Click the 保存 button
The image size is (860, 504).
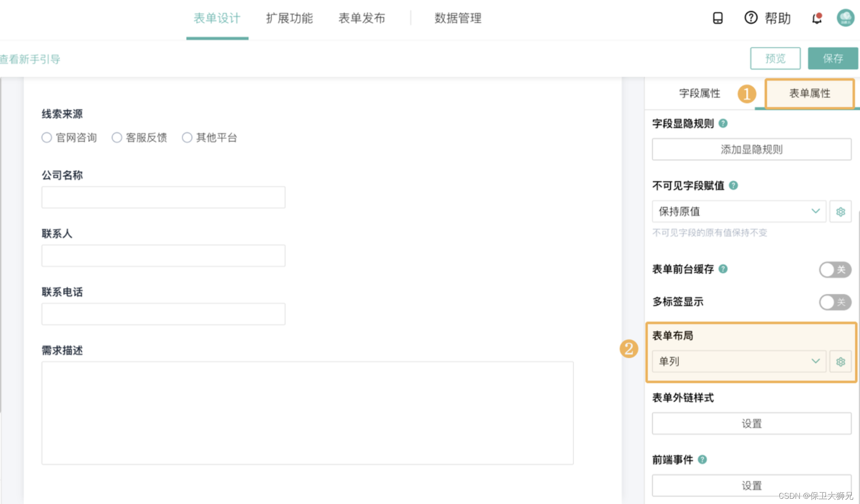833,58
